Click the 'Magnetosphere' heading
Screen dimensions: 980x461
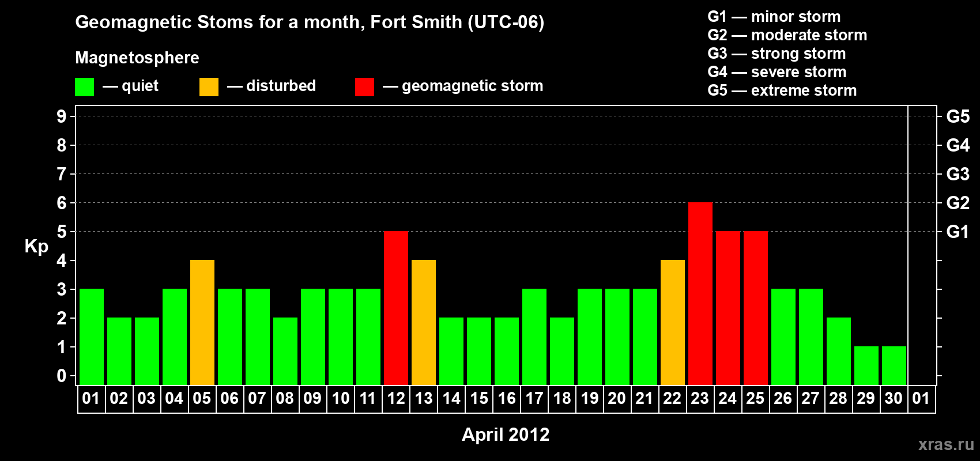point(137,58)
